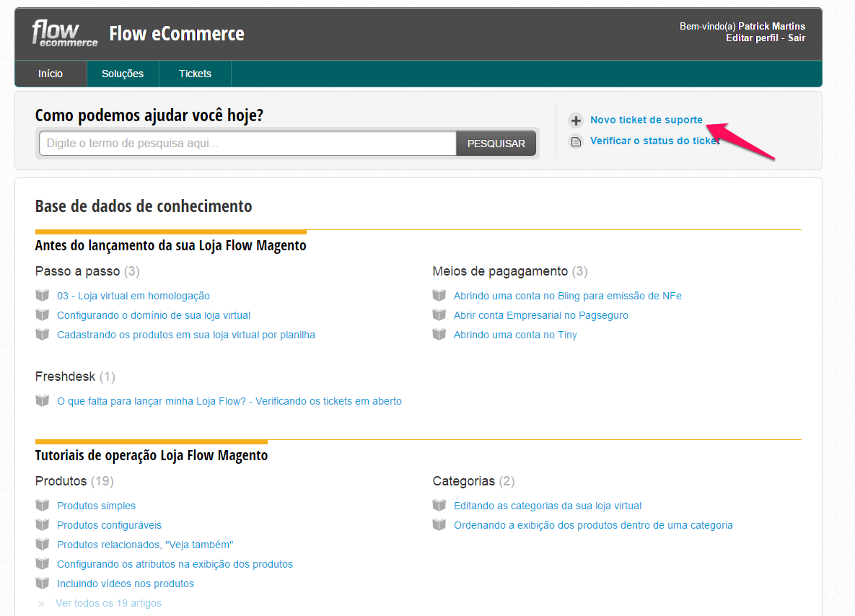Click book icon beside Abrindo uma conta no Bling
The image size is (855, 616).
(x=439, y=296)
